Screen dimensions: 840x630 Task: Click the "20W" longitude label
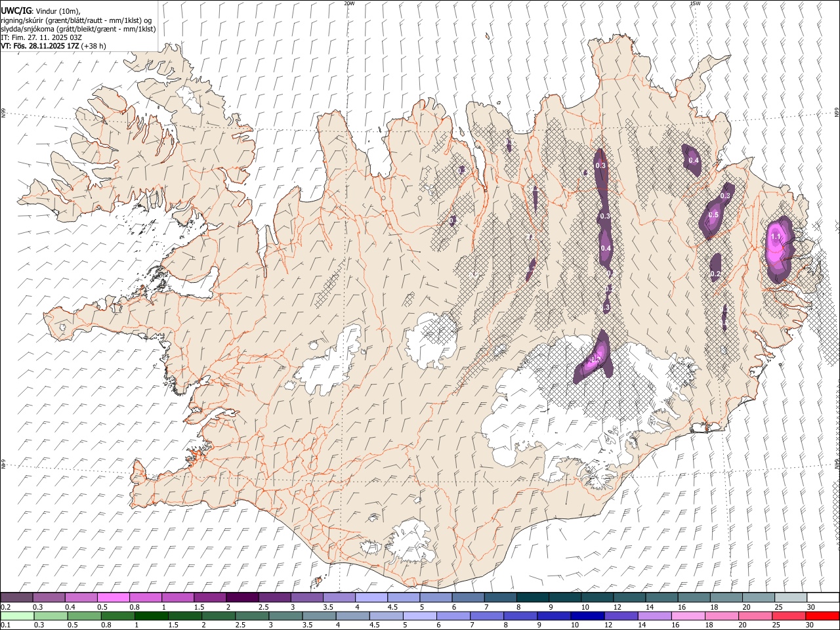tap(349, 3)
